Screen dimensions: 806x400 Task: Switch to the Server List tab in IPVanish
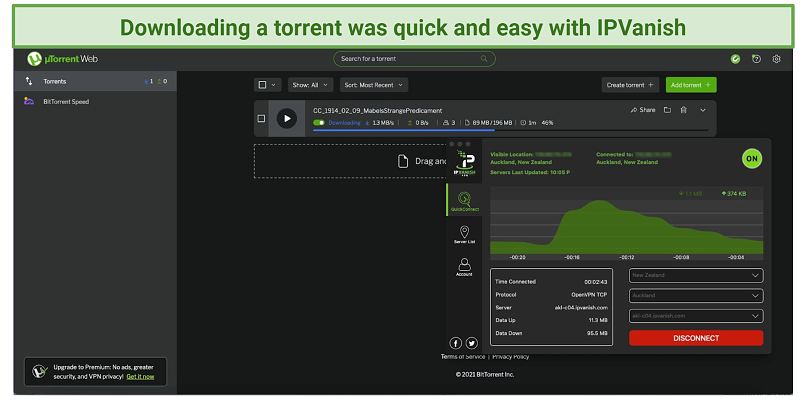464,234
